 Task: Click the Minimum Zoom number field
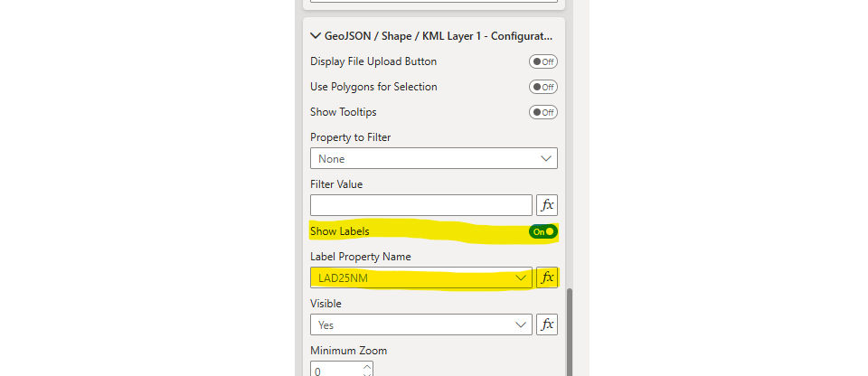point(336,370)
